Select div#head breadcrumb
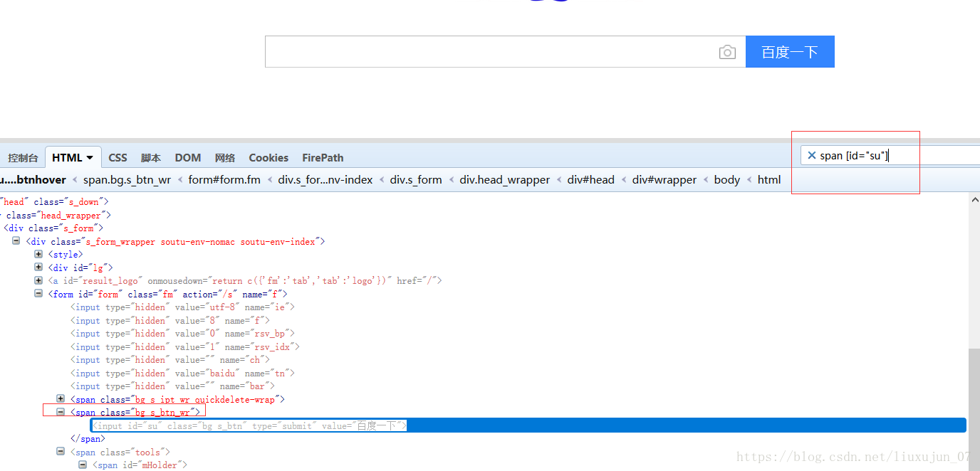Screen dimensions: 980x471 point(591,180)
